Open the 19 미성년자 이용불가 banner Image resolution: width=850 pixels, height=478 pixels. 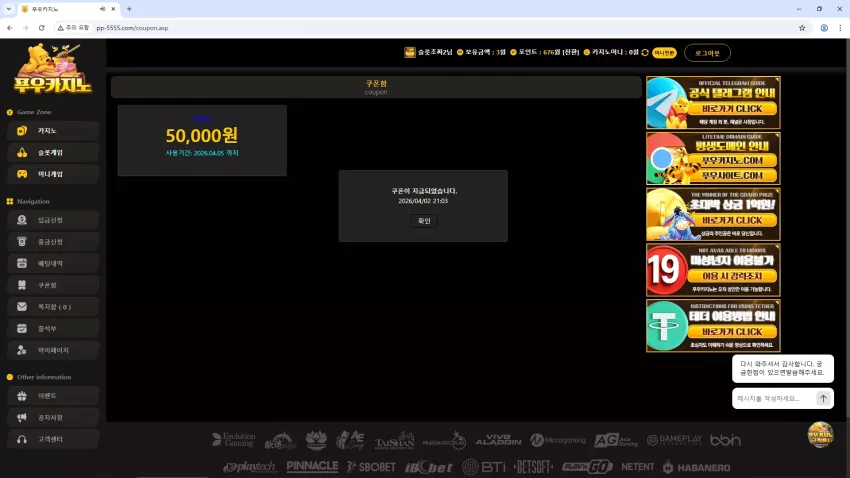pos(713,270)
